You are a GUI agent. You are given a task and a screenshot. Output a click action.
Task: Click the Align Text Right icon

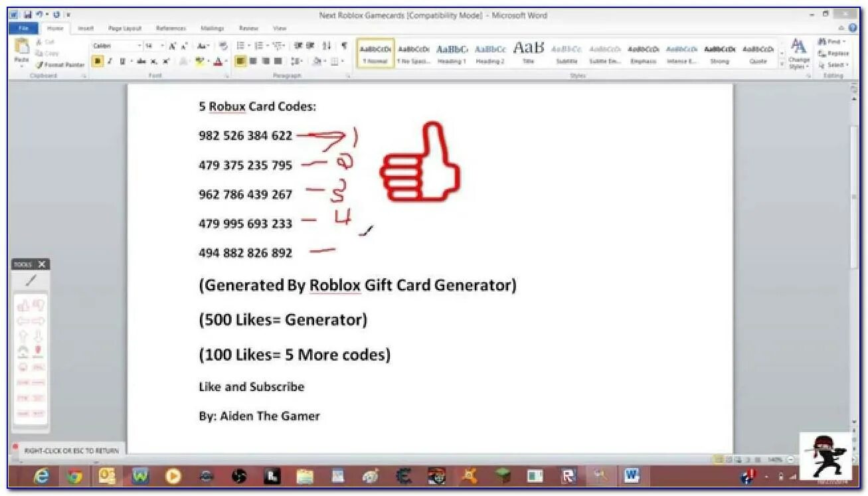pos(264,61)
